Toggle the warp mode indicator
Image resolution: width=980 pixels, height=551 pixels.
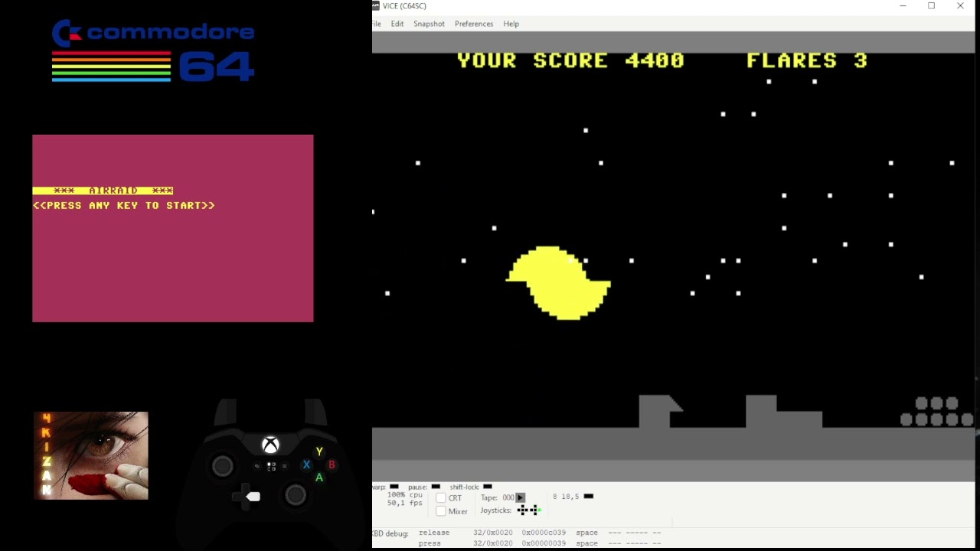click(x=394, y=487)
